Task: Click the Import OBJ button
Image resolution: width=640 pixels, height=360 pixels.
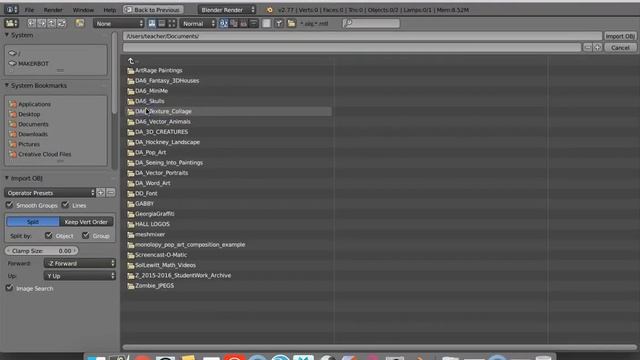Action: click(x=620, y=36)
